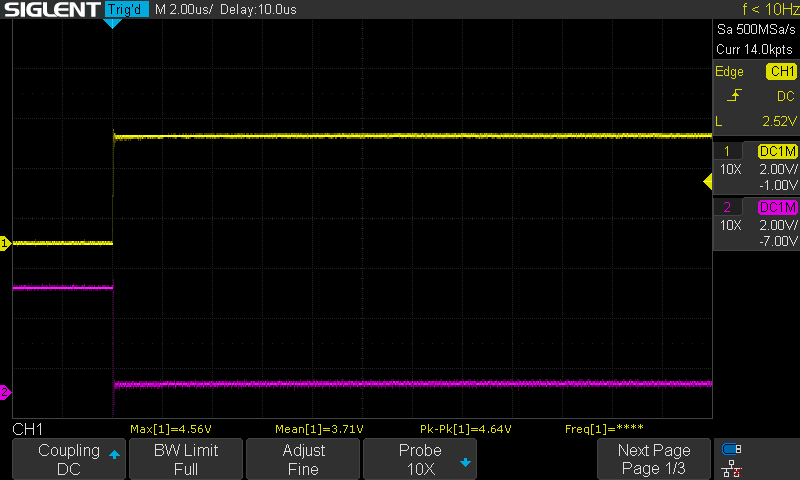Click the magenta DC1M channel 2 badge
This screenshot has width=800, height=480.
point(778,207)
